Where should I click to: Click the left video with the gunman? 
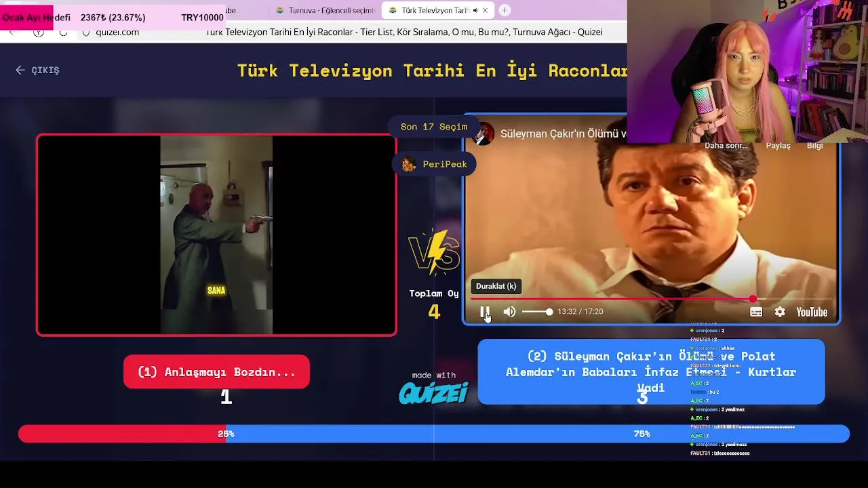pyautogui.click(x=216, y=235)
